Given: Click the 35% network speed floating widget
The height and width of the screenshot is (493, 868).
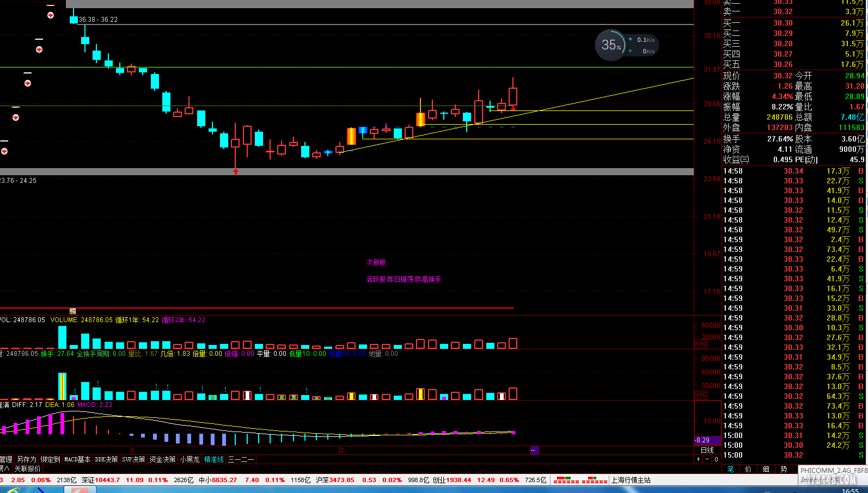Looking at the screenshot, I should pos(627,45).
